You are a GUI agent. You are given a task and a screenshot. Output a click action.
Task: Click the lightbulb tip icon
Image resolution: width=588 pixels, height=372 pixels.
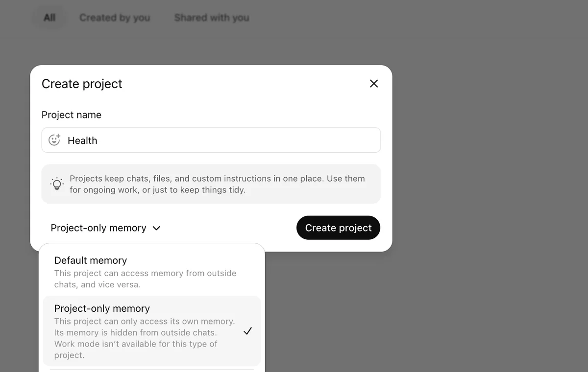[x=57, y=184]
